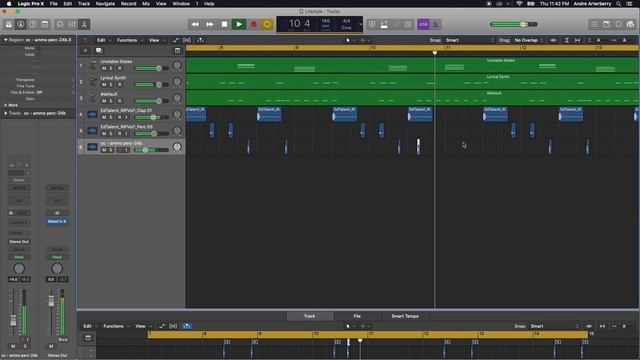The image size is (640, 360).
Task: Click the Replace mode button in the control bar
Action: (x=372, y=24)
